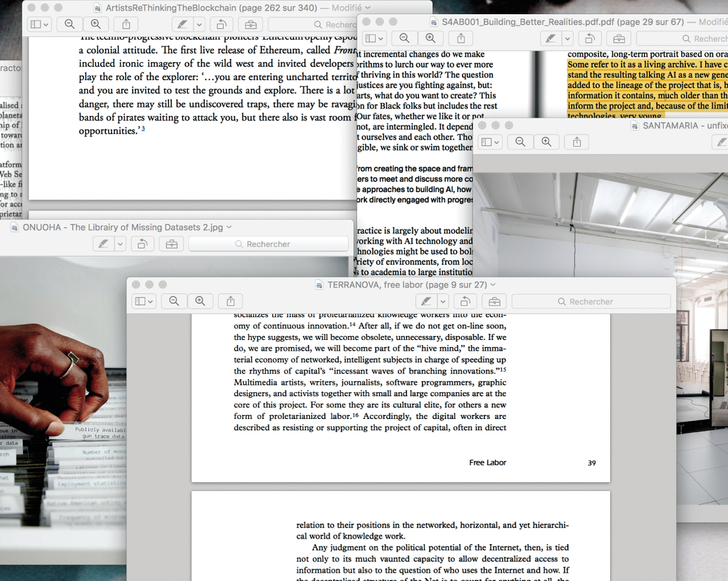Image resolution: width=728 pixels, height=581 pixels.
Task: Share the S4AB001 Building Better Realities PDF
Action: pyautogui.click(x=461, y=38)
